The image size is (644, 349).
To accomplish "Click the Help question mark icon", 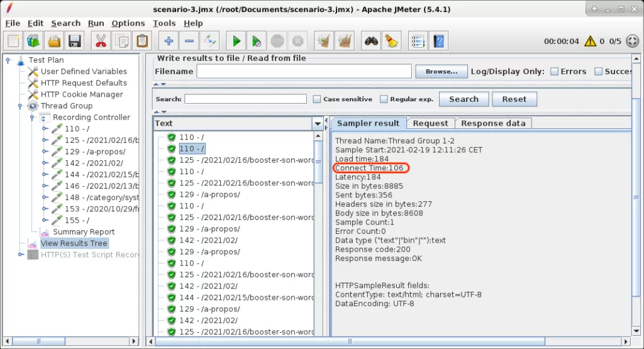I will pyautogui.click(x=438, y=41).
